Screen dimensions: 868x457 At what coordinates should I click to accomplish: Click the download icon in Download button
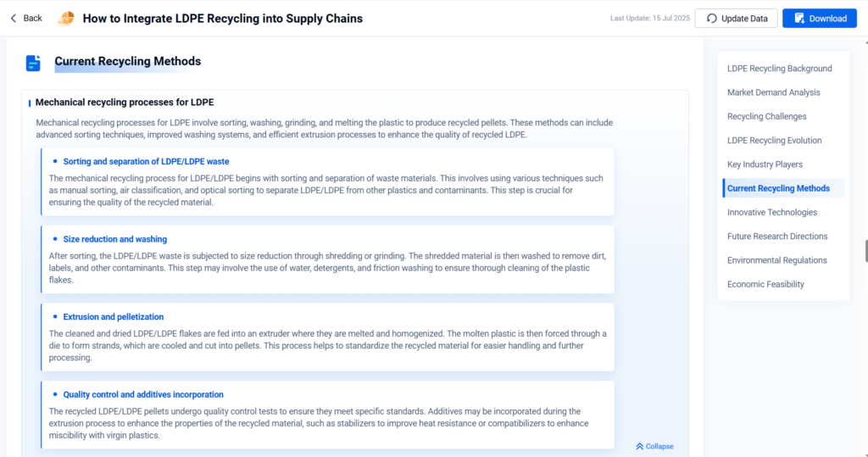click(799, 19)
